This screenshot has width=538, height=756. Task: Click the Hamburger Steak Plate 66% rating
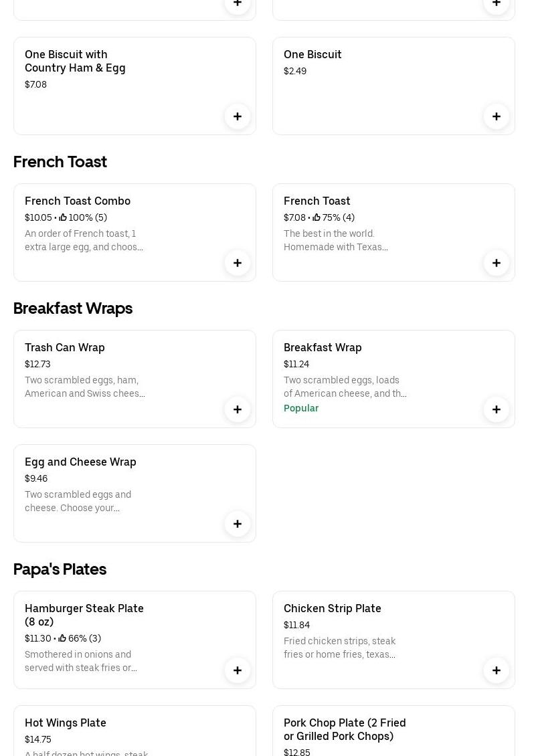click(80, 638)
